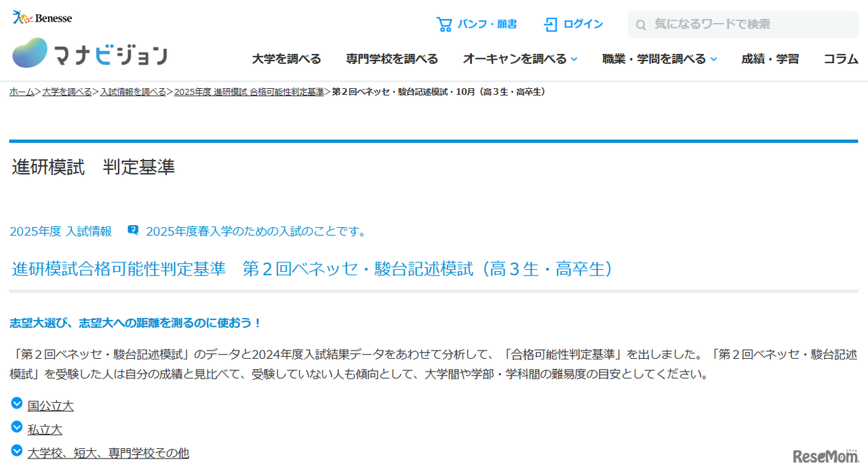Click the shopping cart icon beside パンフ・願書
Screen dimensions: 868x472
coord(444,24)
